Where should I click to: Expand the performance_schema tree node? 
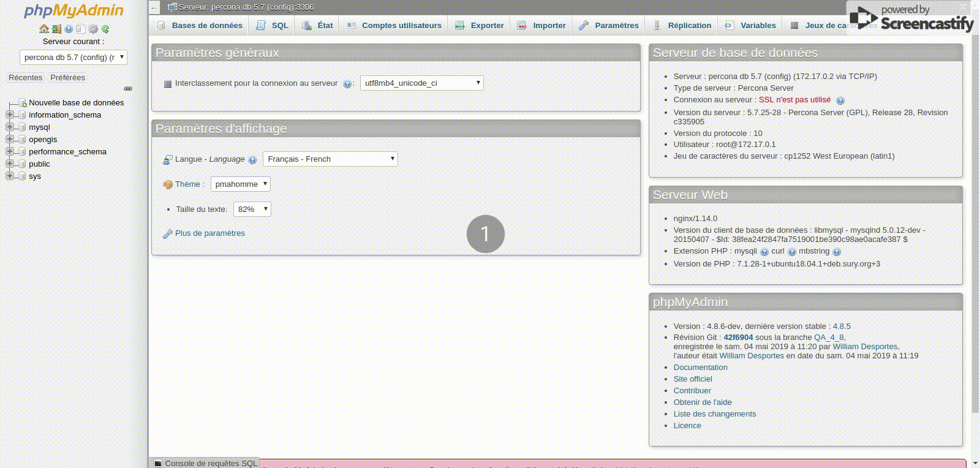(x=9, y=151)
